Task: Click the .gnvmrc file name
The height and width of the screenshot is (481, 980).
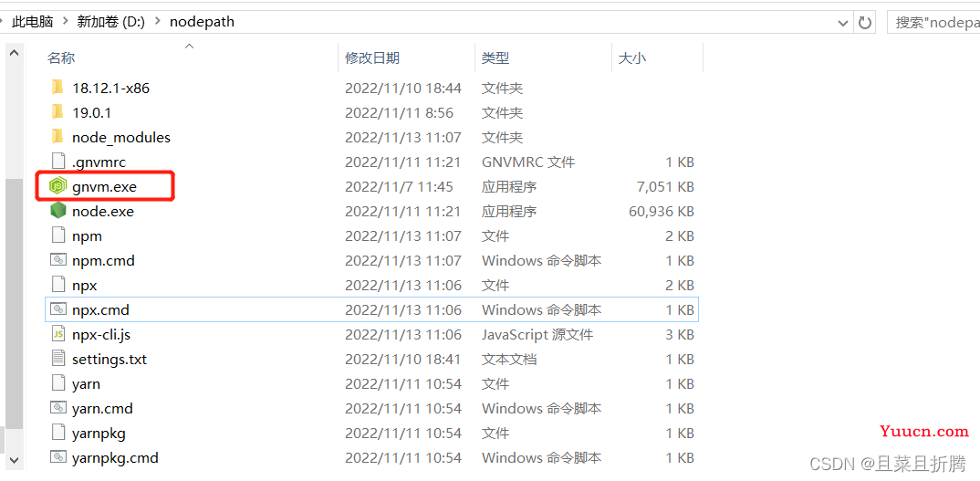Action: (99, 162)
